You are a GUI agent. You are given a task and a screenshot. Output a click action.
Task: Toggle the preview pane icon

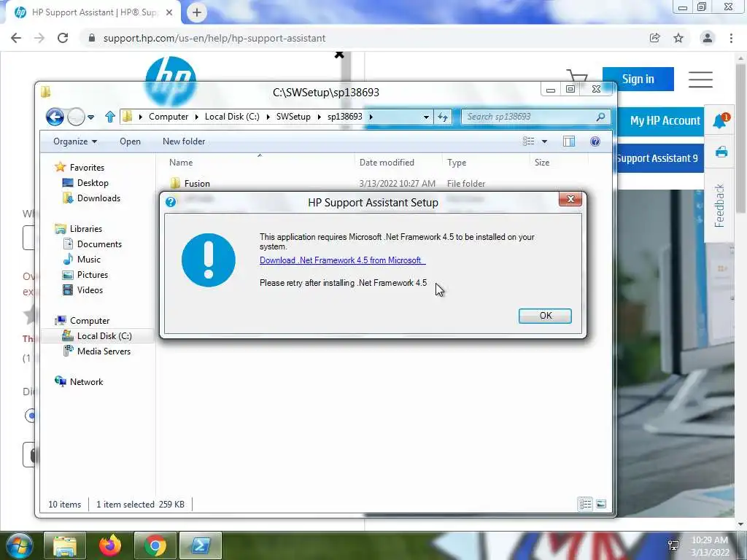click(569, 141)
